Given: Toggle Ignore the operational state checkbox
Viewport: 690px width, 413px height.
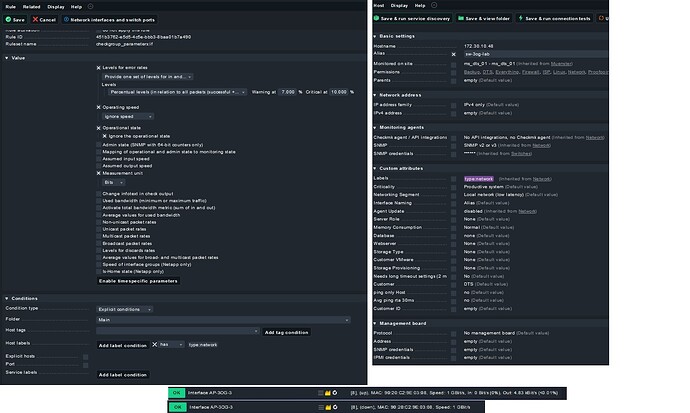Looking at the screenshot, I should (x=104, y=136).
